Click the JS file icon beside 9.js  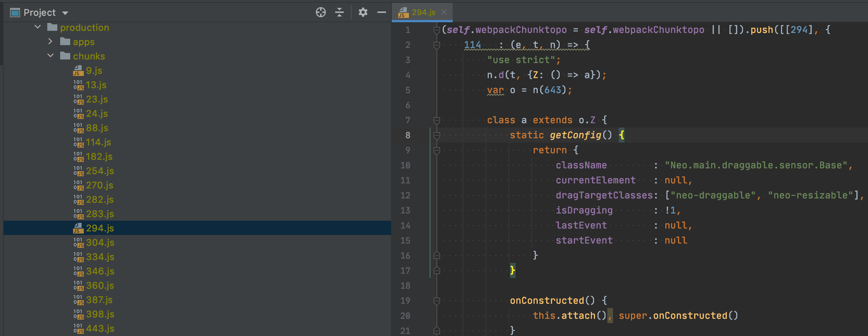[78, 71]
